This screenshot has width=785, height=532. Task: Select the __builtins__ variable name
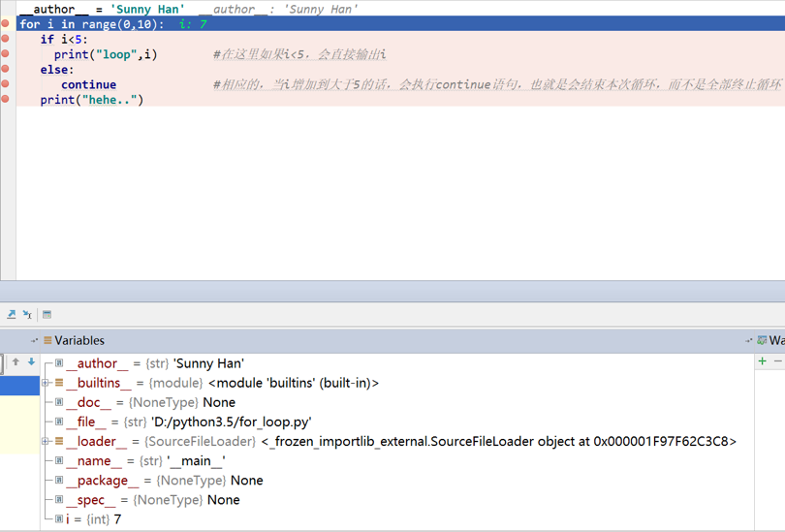[x=99, y=383]
